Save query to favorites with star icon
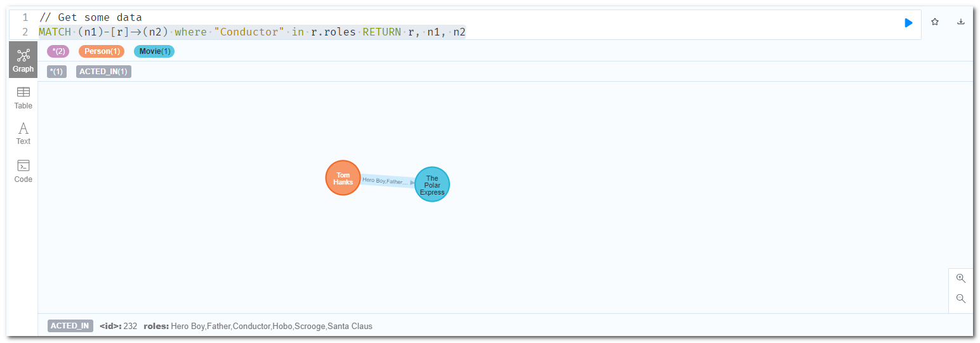The height and width of the screenshot is (343, 980). pyautogui.click(x=935, y=22)
